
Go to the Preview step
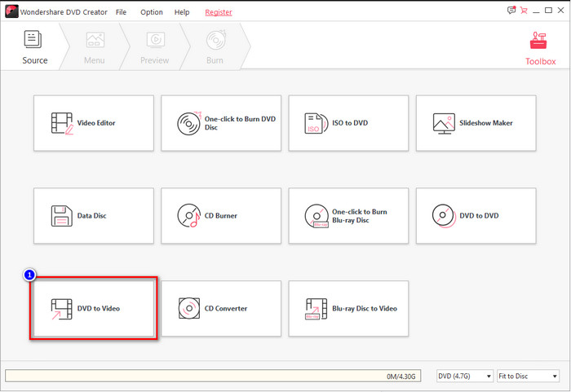(x=155, y=47)
